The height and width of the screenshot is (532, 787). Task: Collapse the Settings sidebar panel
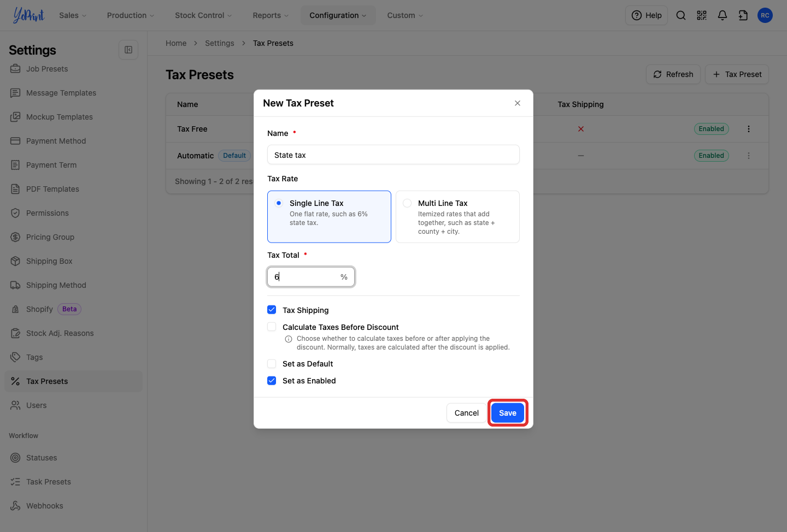click(x=128, y=50)
